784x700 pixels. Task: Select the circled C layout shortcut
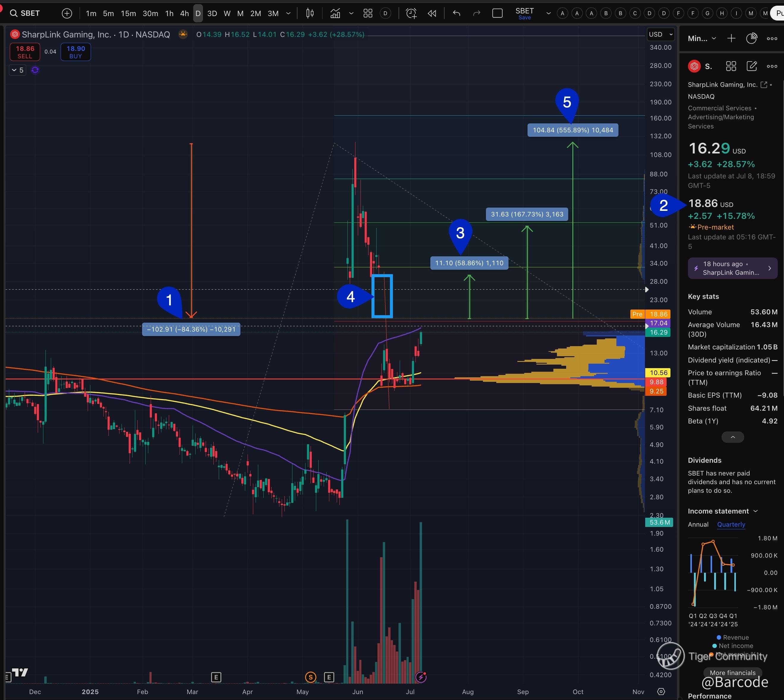(635, 13)
